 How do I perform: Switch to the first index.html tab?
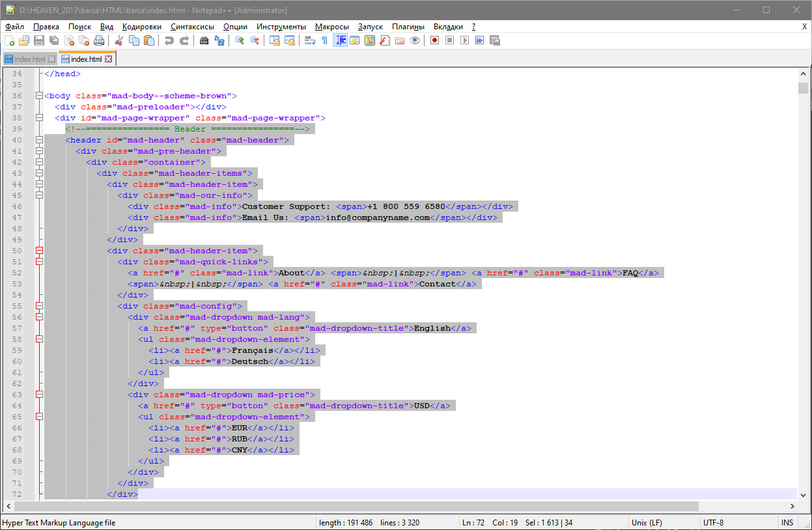pos(29,59)
